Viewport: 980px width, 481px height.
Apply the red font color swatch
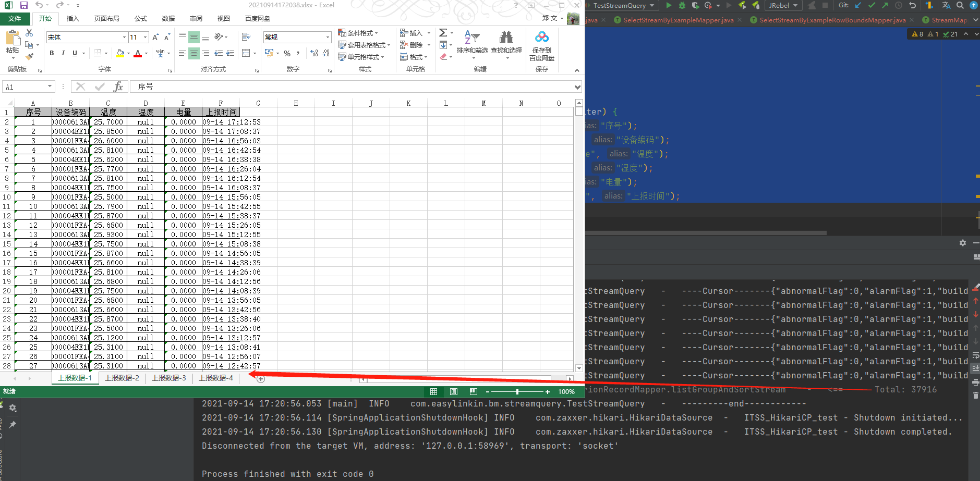pyautogui.click(x=138, y=53)
